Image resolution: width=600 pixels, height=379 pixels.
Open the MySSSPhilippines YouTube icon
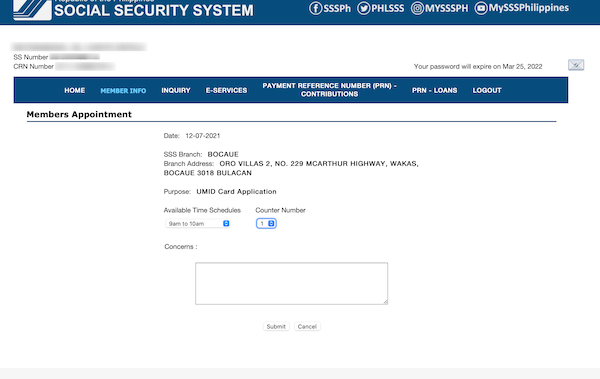point(481,8)
